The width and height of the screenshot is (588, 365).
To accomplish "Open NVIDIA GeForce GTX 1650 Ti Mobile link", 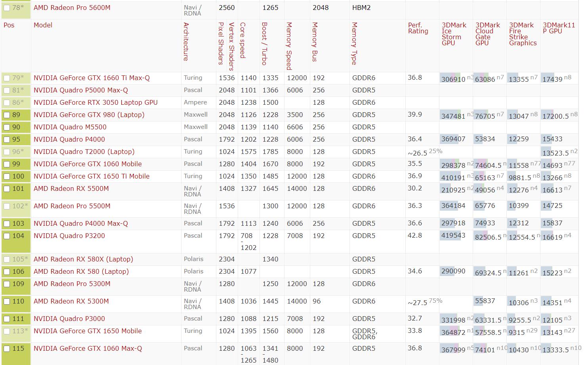I will click(92, 176).
